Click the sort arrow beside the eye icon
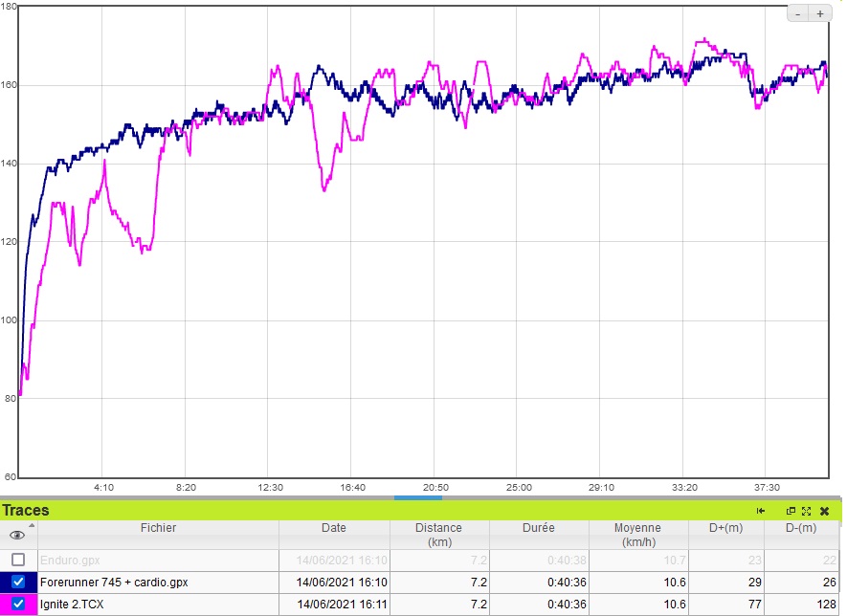Image resolution: width=847 pixels, height=616 pixels. pyautogui.click(x=32, y=525)
